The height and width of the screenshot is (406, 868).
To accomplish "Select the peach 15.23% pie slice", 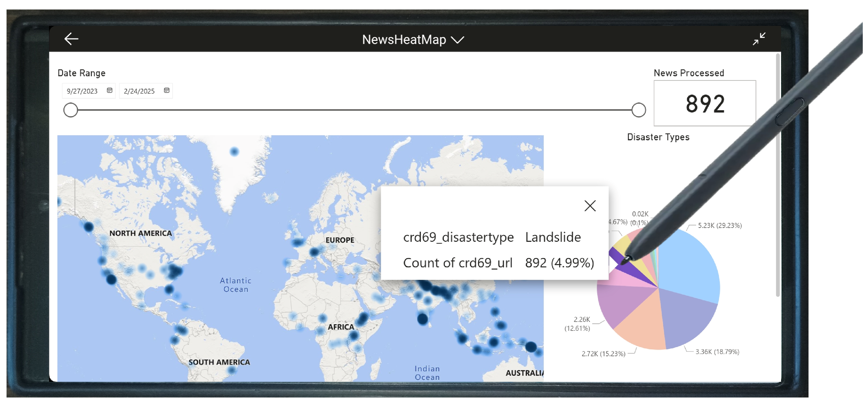I will pyautogui.click(x=643, y=324).
